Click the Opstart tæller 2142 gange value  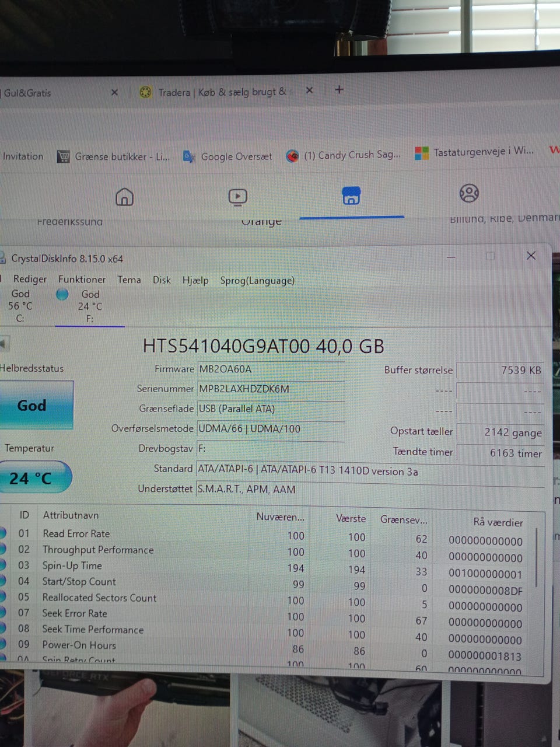(x=501, y=432)
